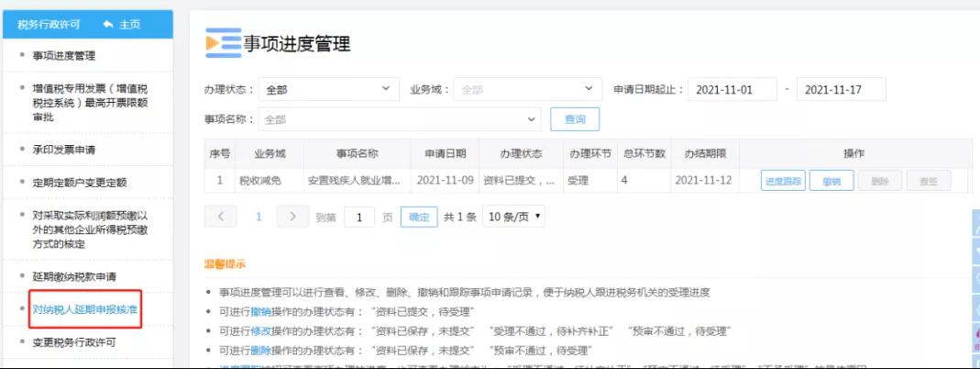Click 进度跟踪 button in row 1
The image size is (980, 369).
point(783,181)
